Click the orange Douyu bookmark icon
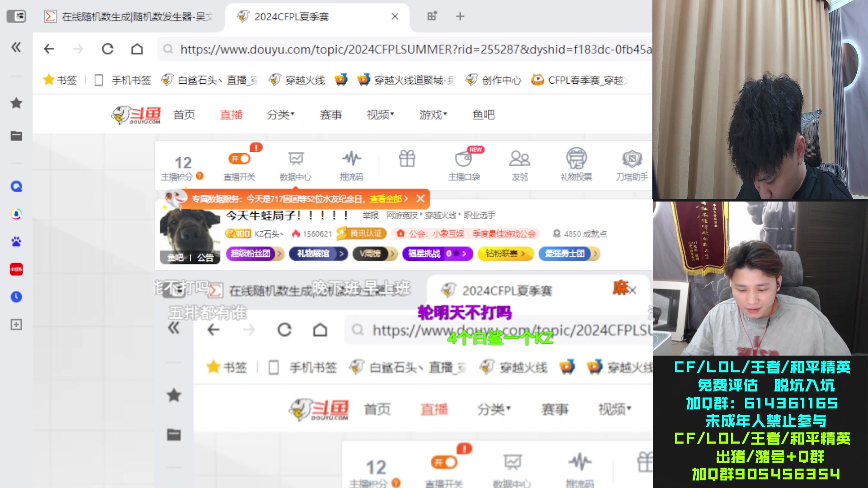This screenshot has height=488, width=868. tap(341, 80)
